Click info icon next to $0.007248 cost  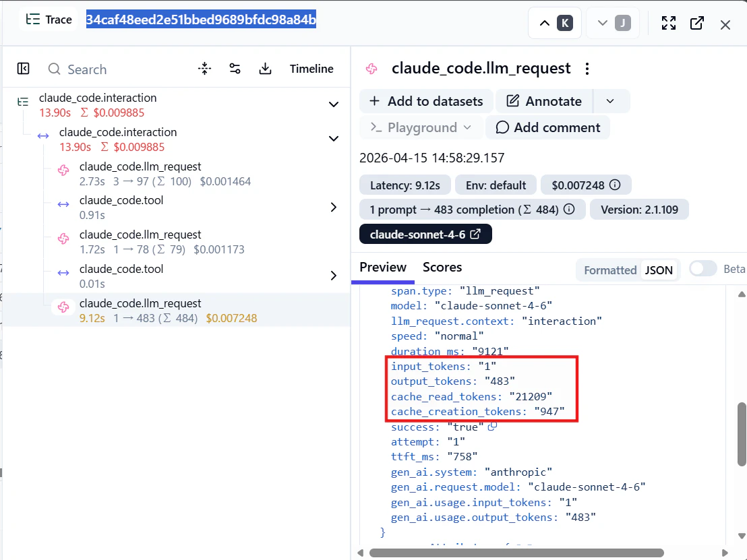click(615, 185)
